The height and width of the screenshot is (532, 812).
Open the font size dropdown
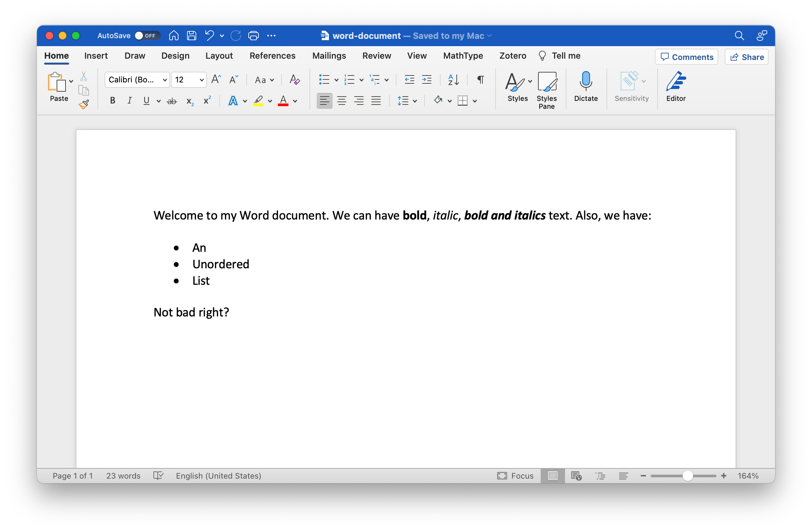[x=201, y=79]
